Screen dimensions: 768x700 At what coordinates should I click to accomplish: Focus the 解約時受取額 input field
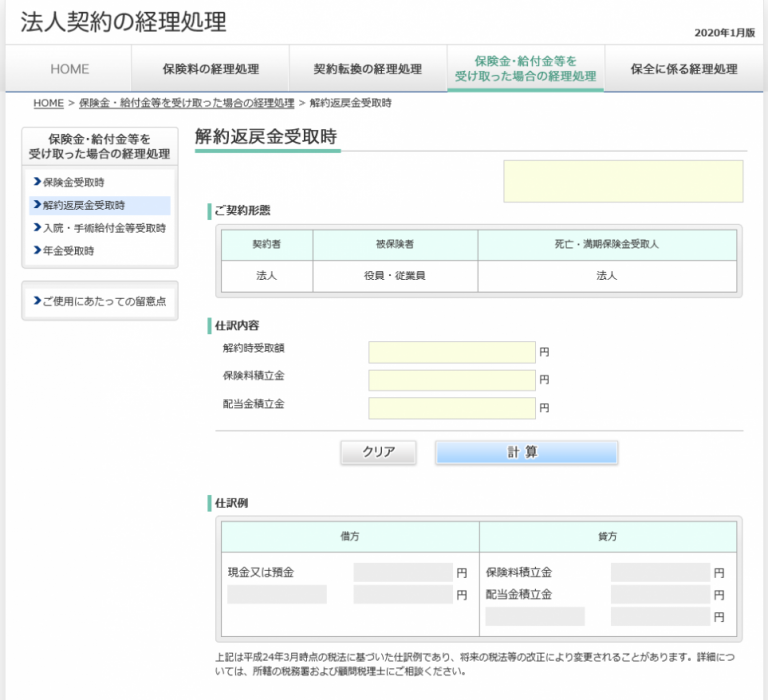tap(452, 352)
